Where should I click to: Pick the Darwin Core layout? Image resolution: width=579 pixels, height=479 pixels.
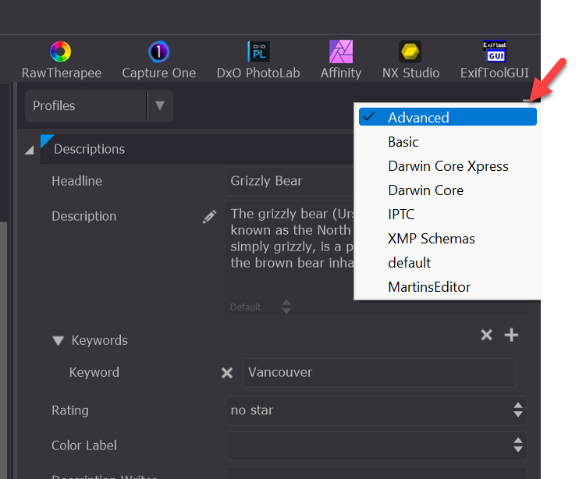click(x=448, y=190)
